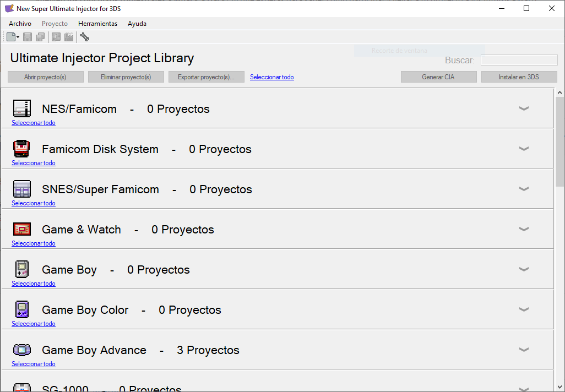Click the top Seleccionar todo link
This screenshot has width=565, height=392.
[271, 77]
